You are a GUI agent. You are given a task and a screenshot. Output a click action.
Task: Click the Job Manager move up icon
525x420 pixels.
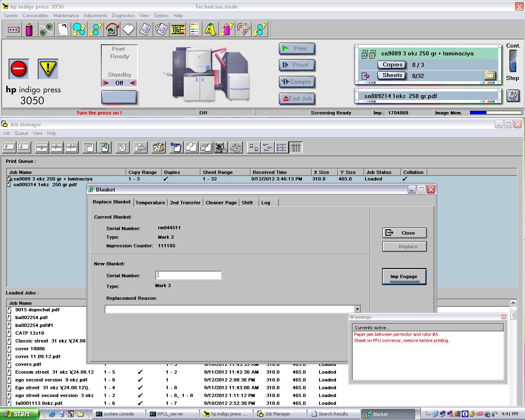9,147
